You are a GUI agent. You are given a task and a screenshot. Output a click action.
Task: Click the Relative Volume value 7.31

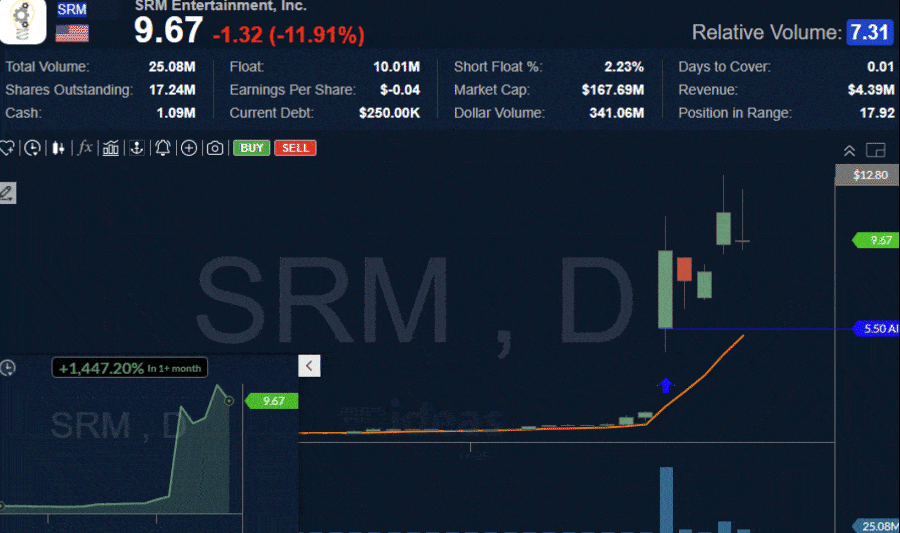(x=870, y=32)
